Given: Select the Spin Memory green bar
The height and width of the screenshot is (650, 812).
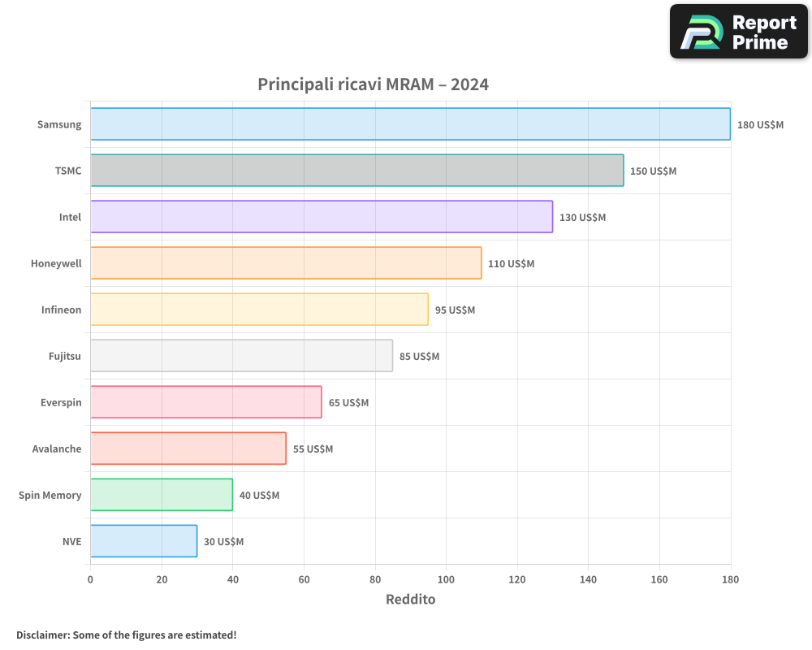Looking at the screenshot, I should tap(161, 495).
